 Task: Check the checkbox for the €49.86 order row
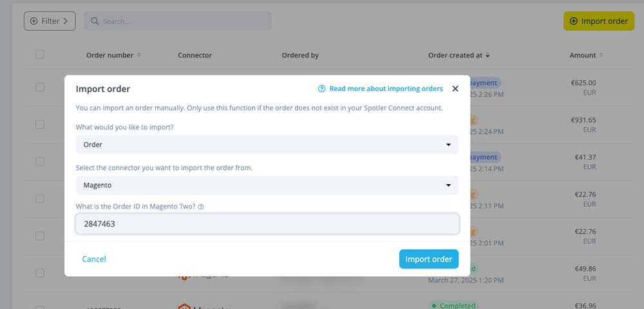[40, 273]
